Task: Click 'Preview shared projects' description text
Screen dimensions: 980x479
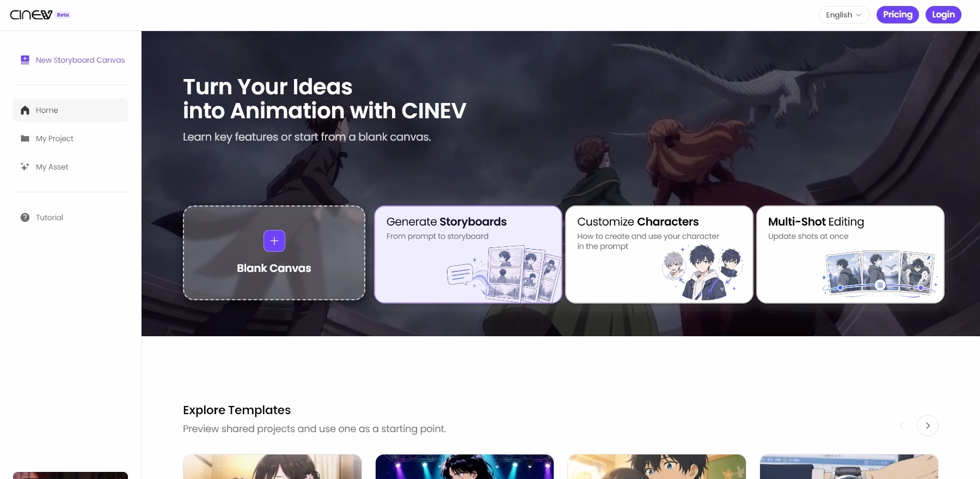Action: click(315, 429)
